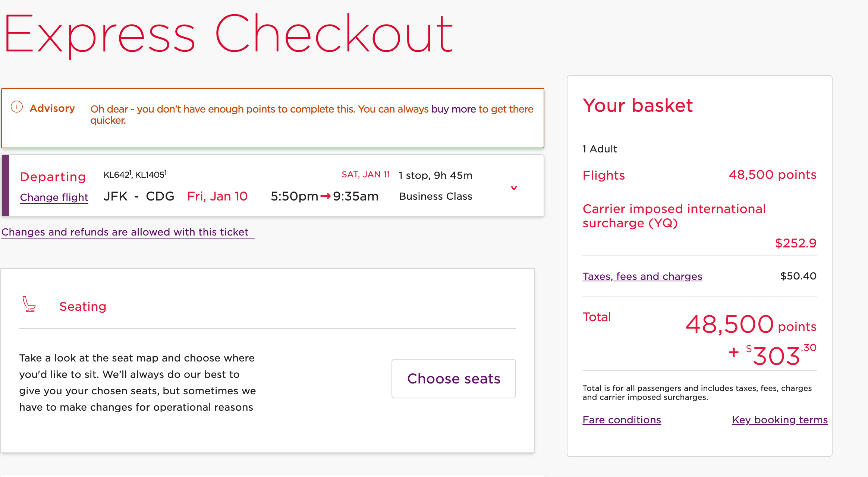Click the Seating section heading
The height and width of the screenshot is (477, 868).
(83, 306)
